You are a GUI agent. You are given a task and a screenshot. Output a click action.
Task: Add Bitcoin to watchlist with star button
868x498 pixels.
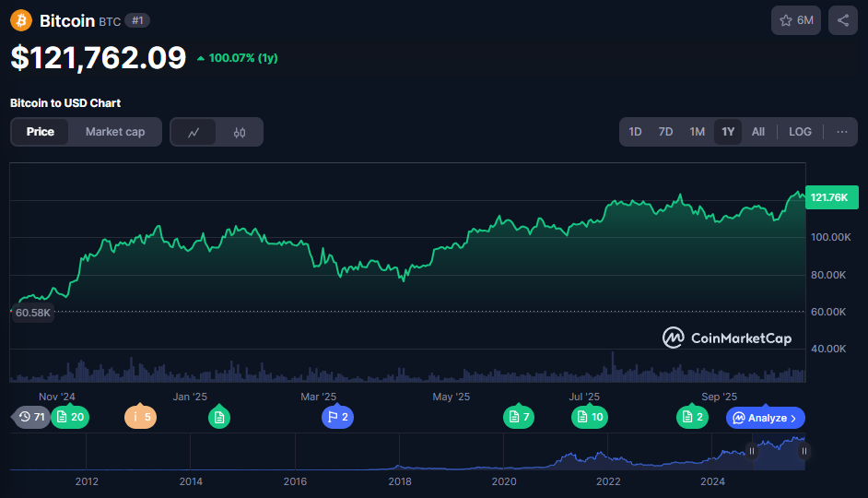point(795,20)
